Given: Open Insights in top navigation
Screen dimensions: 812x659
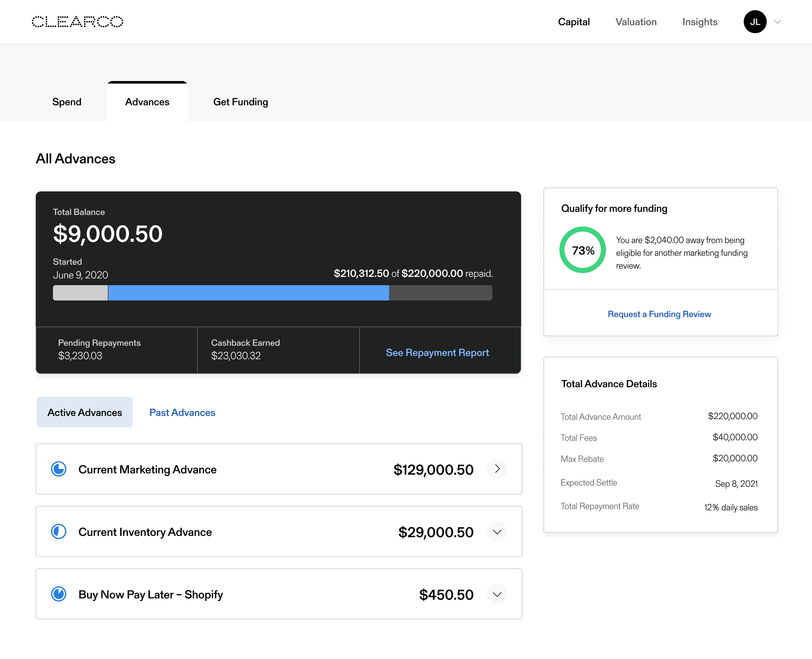Looking at the screenshot, I should pos(700,22).
